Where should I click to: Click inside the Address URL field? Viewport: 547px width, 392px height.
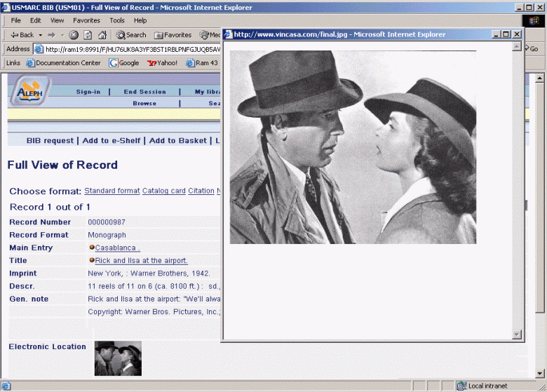click(126, 49)
